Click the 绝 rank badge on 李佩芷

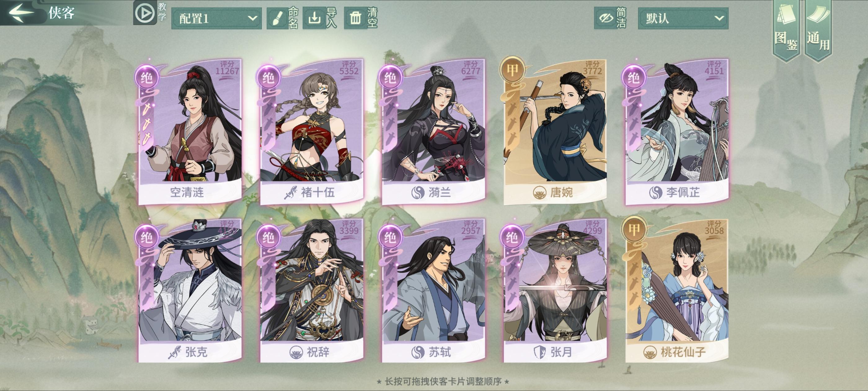tap(633, 78)
